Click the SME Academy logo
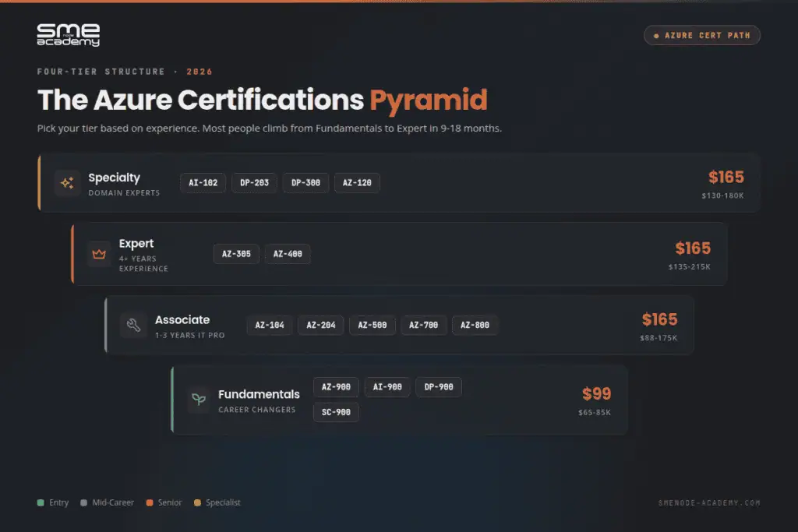Image resolution: width=798 pixels, height=532 pixels. [69, 35]
